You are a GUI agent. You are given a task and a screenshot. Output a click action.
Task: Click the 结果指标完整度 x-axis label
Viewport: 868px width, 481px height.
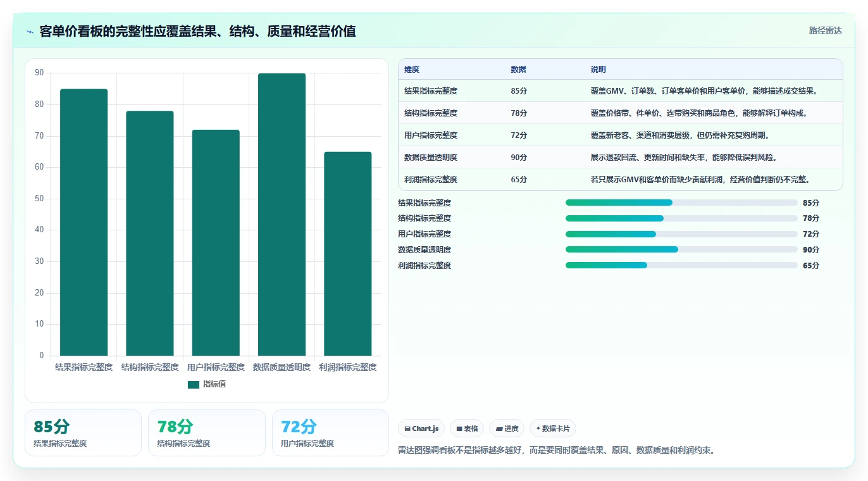[x=84, y=367]
